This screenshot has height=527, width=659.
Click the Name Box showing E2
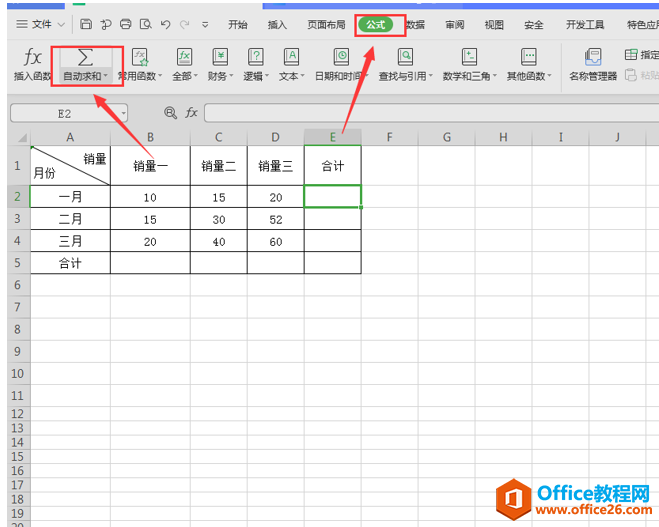(65, 113)
